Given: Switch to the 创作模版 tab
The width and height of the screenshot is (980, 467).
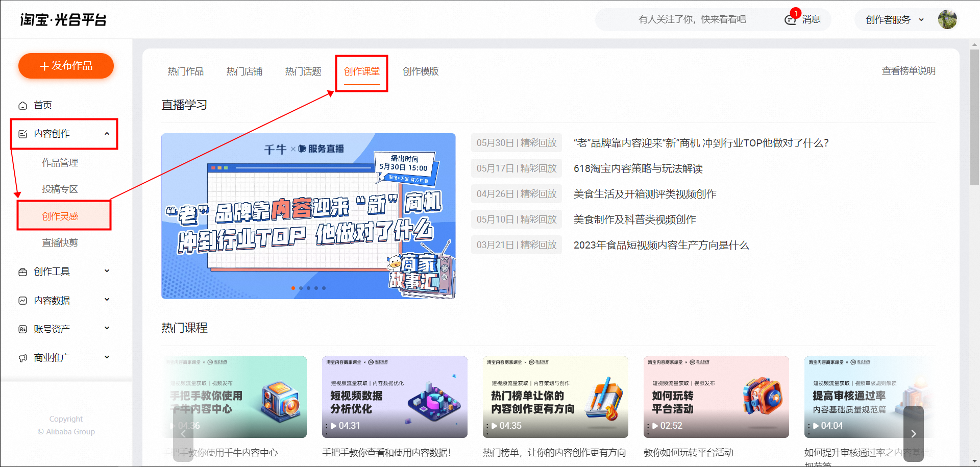Looking at the screenshot, I should click(421, 71).
